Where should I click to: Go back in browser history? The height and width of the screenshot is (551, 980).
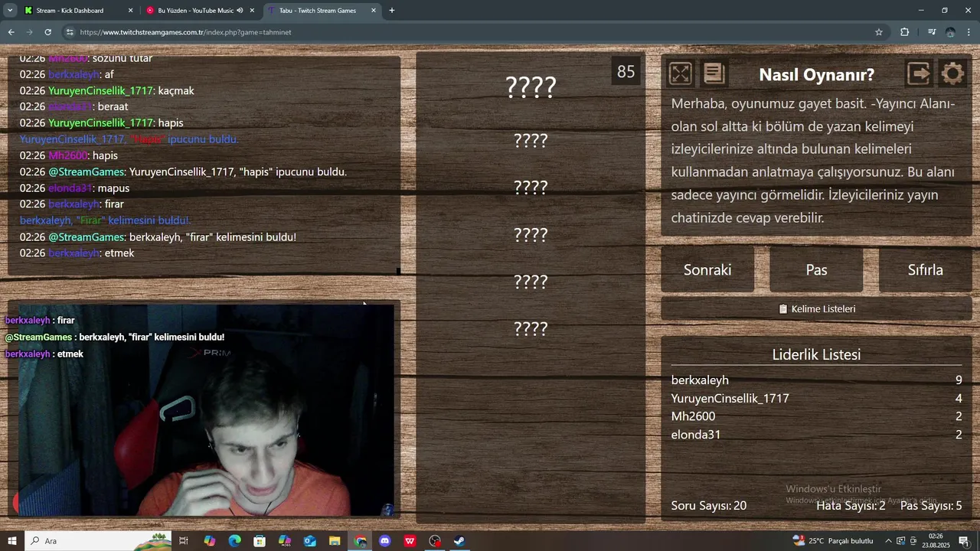[x=11, y=32]
